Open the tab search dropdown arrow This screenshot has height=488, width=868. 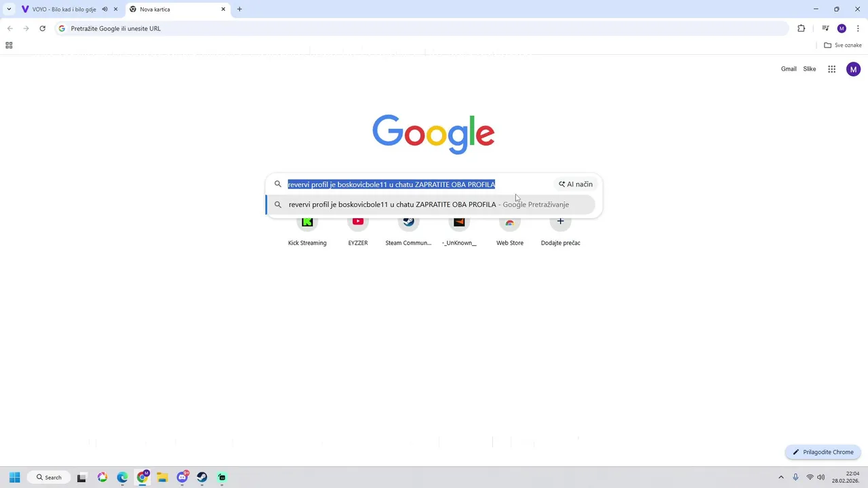(x=9, y=9)
